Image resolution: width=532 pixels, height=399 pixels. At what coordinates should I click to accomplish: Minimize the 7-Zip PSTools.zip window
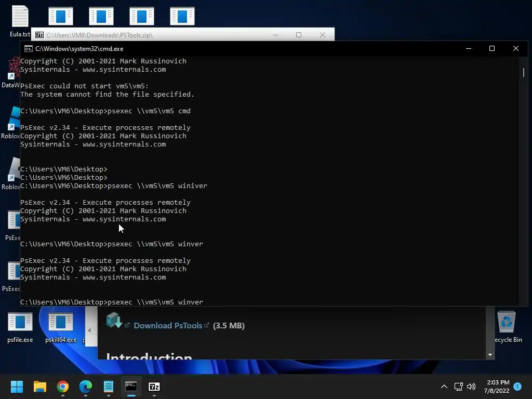point(275,35)
